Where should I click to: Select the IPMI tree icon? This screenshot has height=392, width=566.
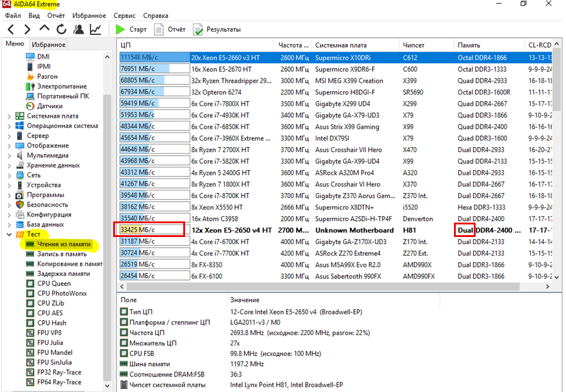[x=31, y=66]
